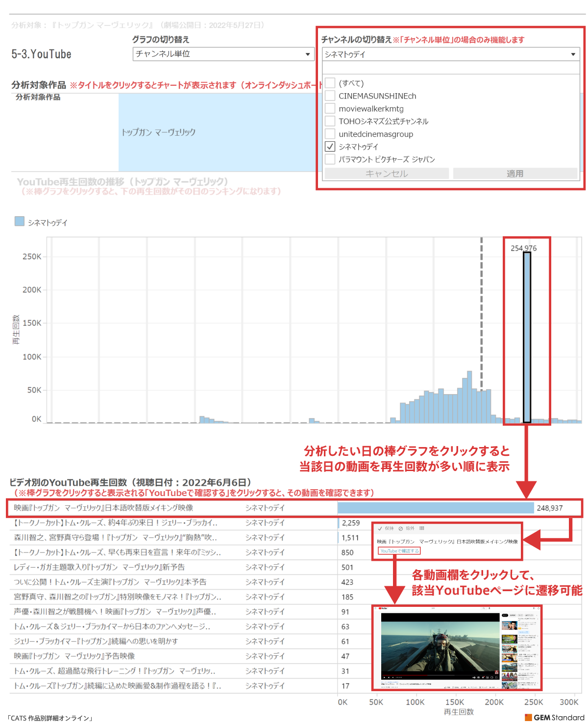Click the 適用 button

pyautogui.click(x=515, y=174)
